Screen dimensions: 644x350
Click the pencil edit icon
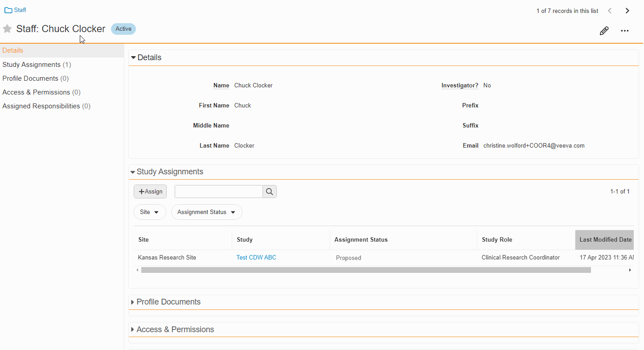point(604,31)
